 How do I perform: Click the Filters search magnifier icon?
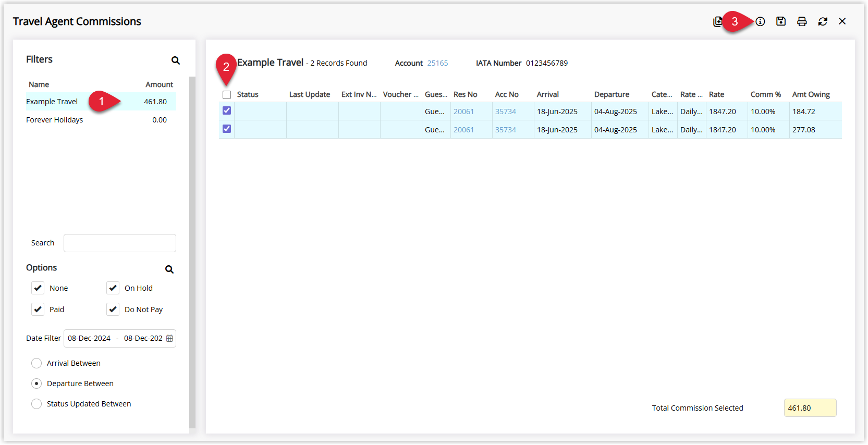176,60
